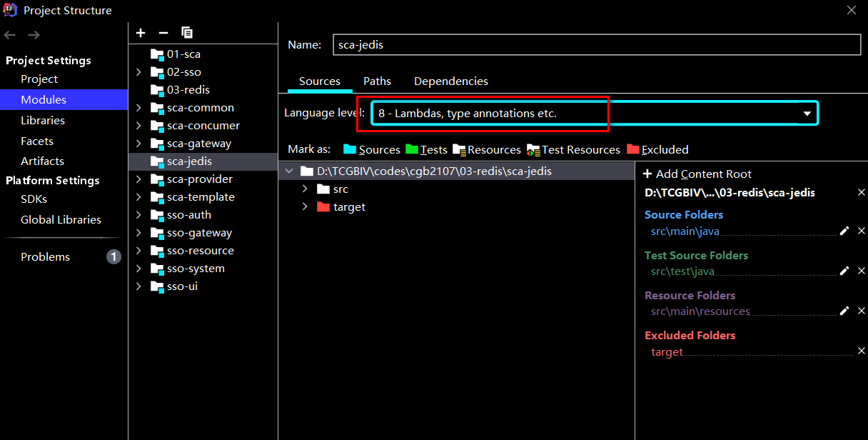This screenshot has height=440, width=868.
Task: Copy the selected module icon
Action: click(187, 33)
